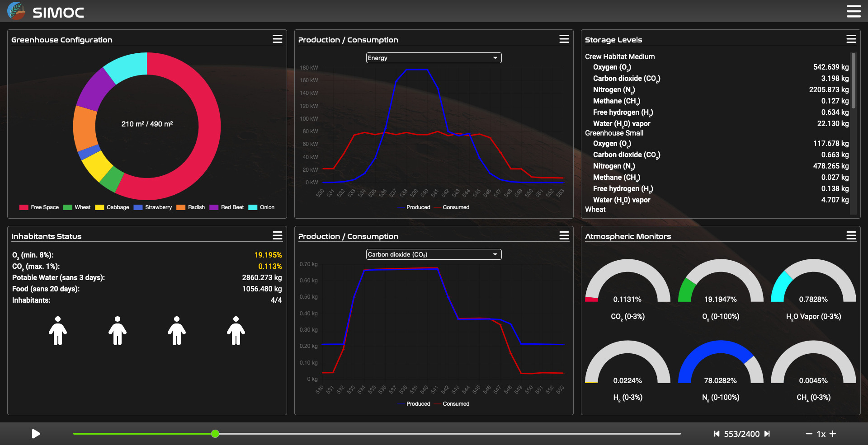The height and width of the screenshot is (445, 868).
Task: Toggle Free Space legend item
Action: (39, 207)
